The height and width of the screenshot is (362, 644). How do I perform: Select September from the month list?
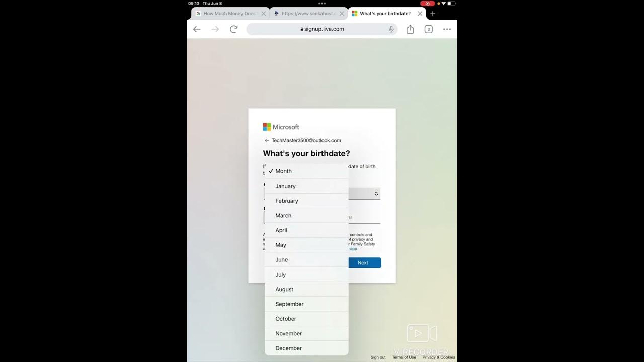pos(306,304)
